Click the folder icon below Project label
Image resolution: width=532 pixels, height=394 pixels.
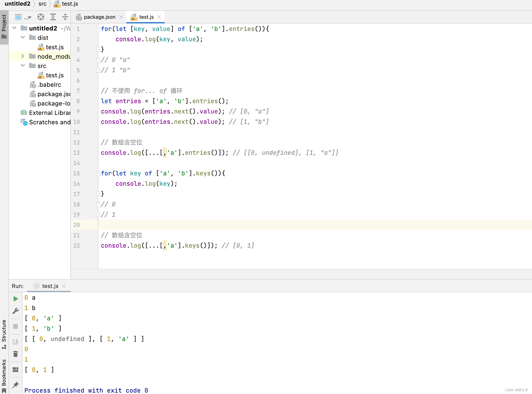click(x=4, y=37)
